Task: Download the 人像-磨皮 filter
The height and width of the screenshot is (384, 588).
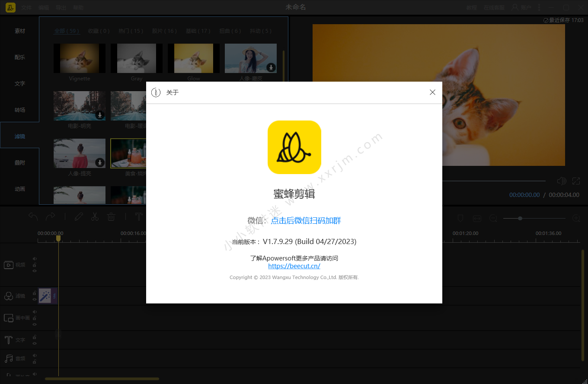Action: pyautogui.click(x=271, y=67)
